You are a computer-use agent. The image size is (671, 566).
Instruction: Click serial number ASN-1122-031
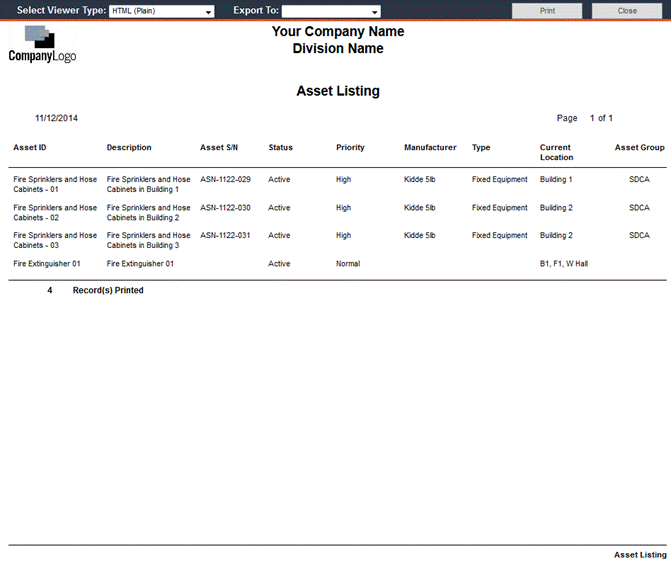(225, 236)
